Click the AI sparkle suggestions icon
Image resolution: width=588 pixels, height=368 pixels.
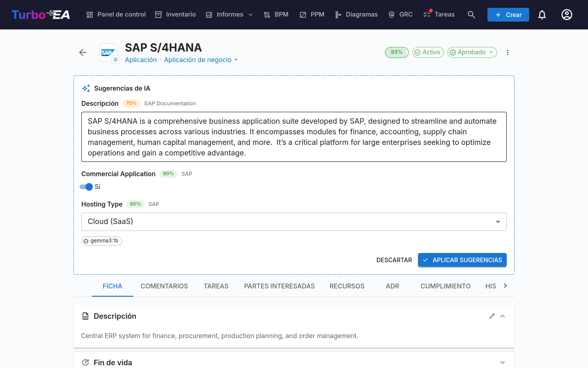[x=86, y=88]
